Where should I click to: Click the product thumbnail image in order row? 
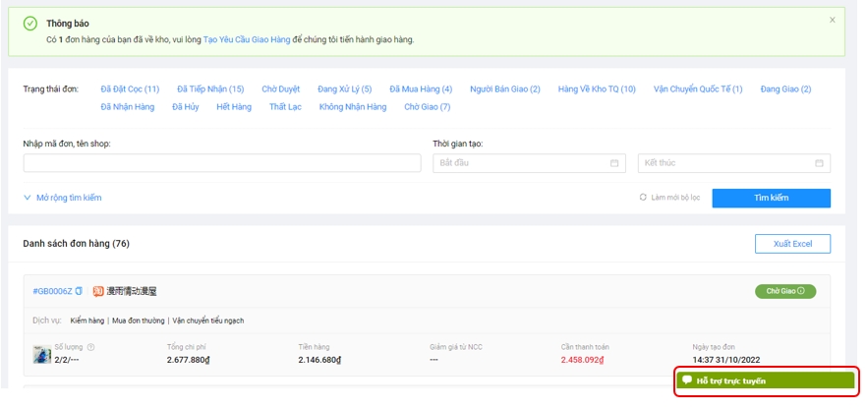click(42, 354)
